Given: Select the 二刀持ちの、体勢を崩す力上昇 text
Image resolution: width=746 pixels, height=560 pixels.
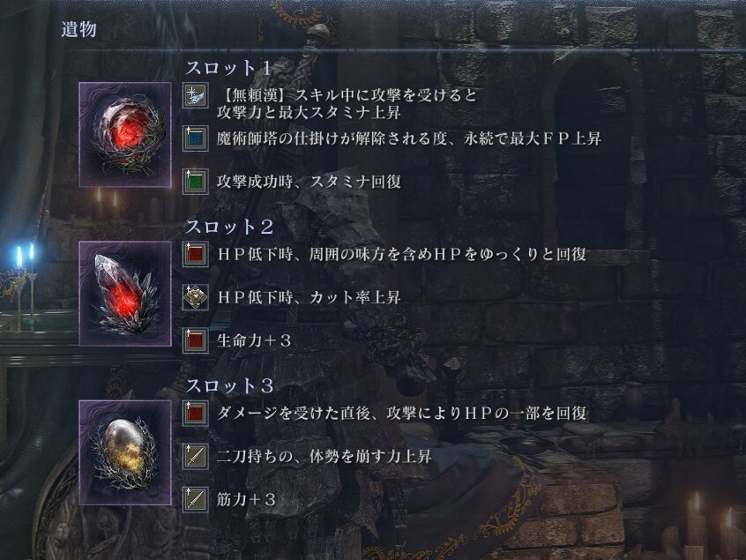Looking at the screenshot, I should coord(324,456).
